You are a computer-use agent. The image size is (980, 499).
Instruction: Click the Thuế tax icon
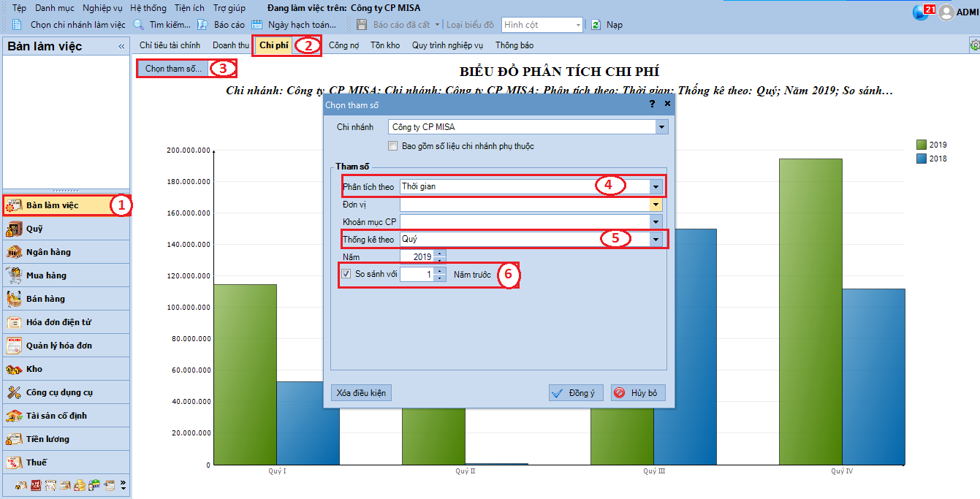[13, 462]
